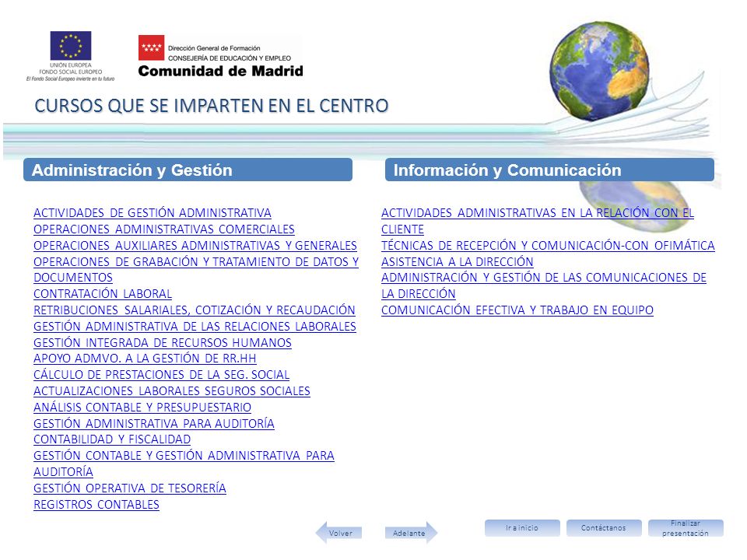Open Actualizaciones Laborales Seguros Sociales link
Image resolution: width=747 pixels, height=560 pixels.
click(x=172, y=390)
